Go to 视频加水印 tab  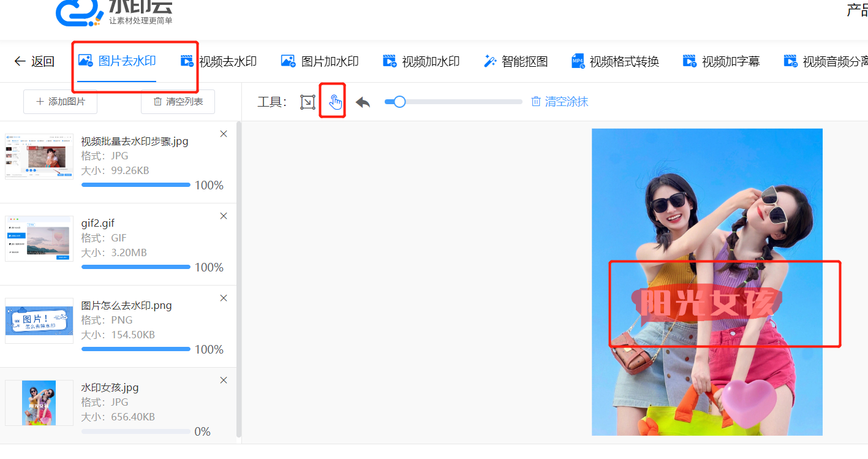coord(421,61)
